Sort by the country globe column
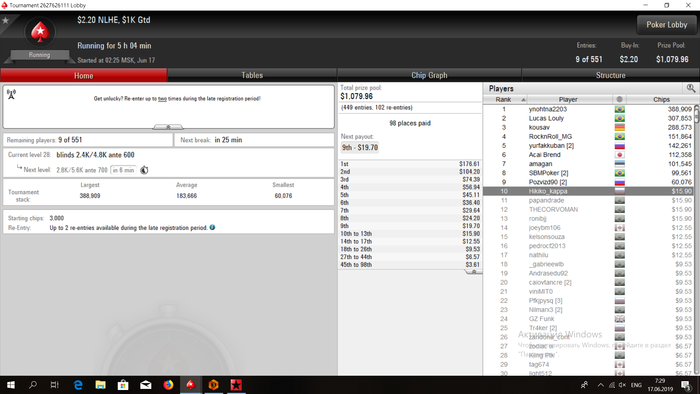Image resolution: width=700 pixels, height=394 pixels. pos(619,100)
